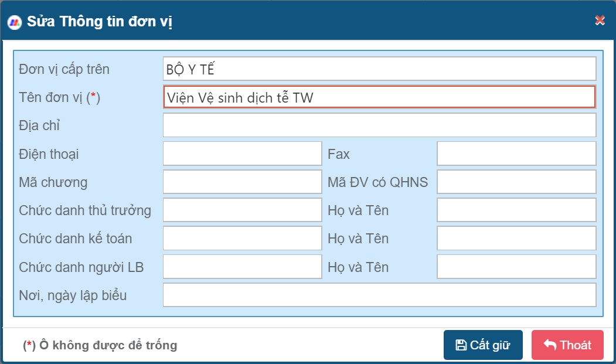Click Họ và Tên field beside người LB
Image resolution: width=616 pixels, height=364 pixels.
516,267
